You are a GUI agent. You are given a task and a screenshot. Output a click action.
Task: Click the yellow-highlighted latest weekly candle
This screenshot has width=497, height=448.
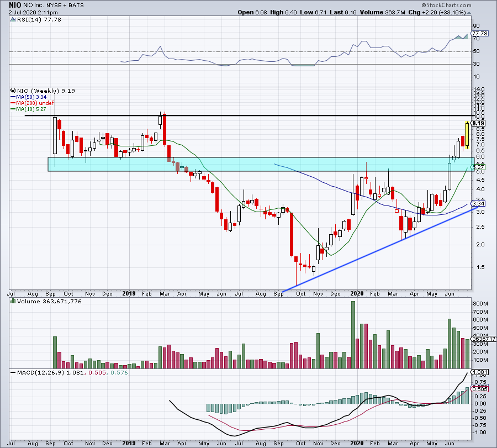[x=467, y=135]
